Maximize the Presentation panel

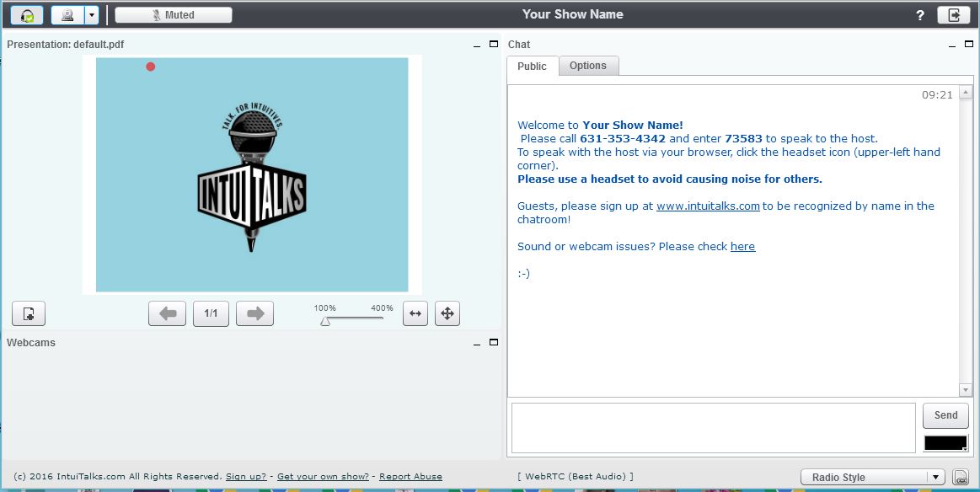click(494, 45)
